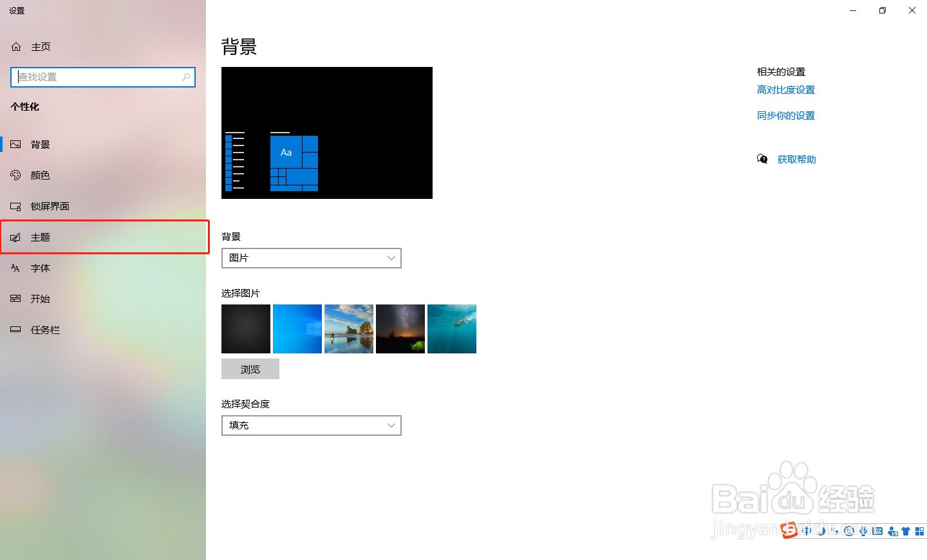The width and height of the screenshot is (927, 560).
Task: Click the 背景 picture icon in sidebar
Action: 15,144
